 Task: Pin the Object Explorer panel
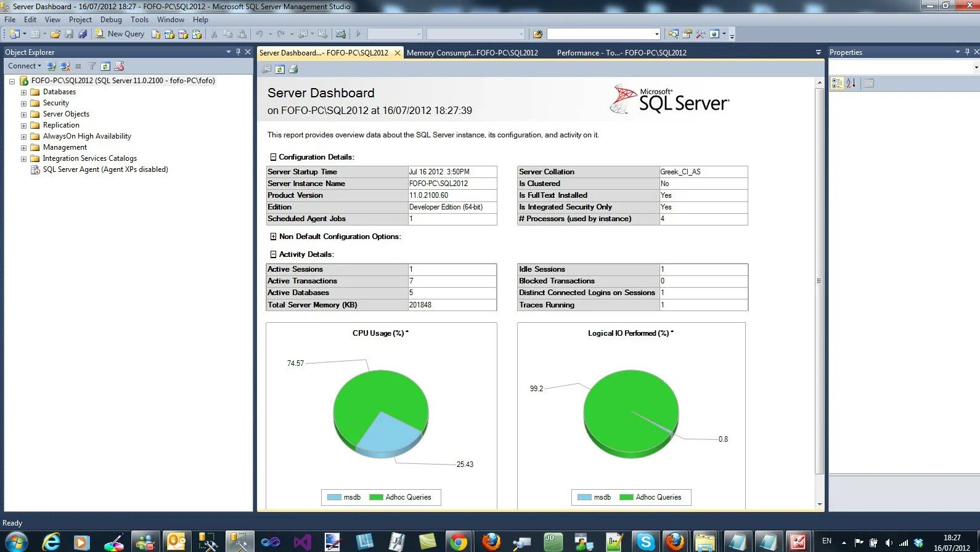click(x=238, y=52)
